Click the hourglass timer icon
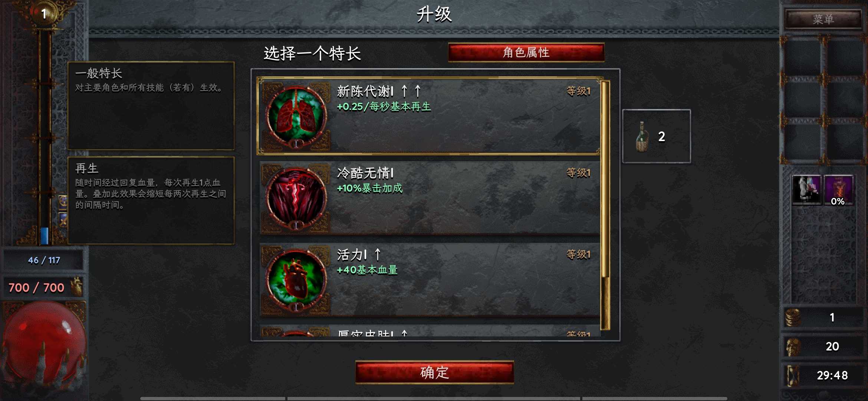The width and height of the screenshot is (868, 401). pyautogui.click(x=793, y=375)
